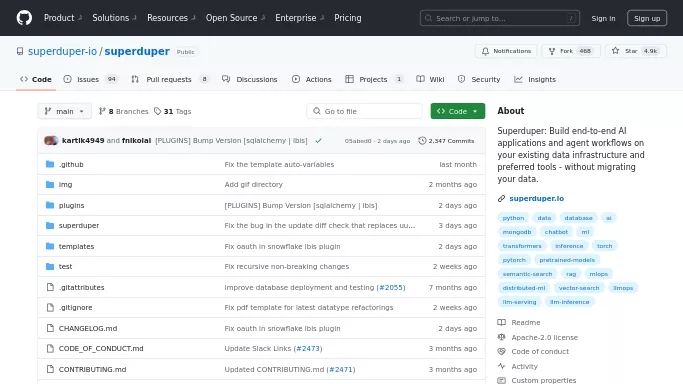This screenshot has height=384, width=683.
Task: Click the commit status check mark icon
Action: point(318,141)
